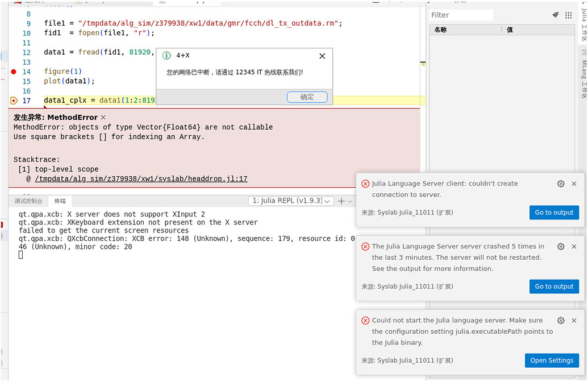The width and height of the screenshot is (588, 382).
Task: Go to output for couldn't create connection
Action: point(554,213)
